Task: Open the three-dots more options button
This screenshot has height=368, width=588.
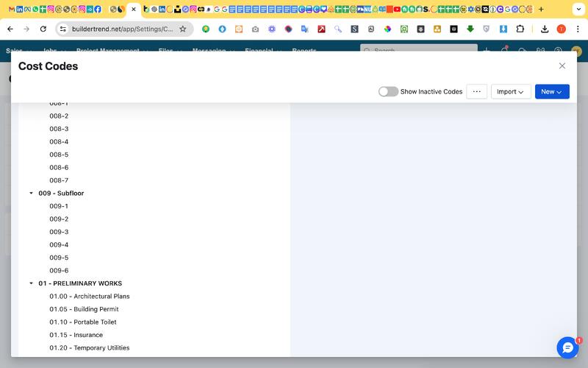Action: click(476, 91)
